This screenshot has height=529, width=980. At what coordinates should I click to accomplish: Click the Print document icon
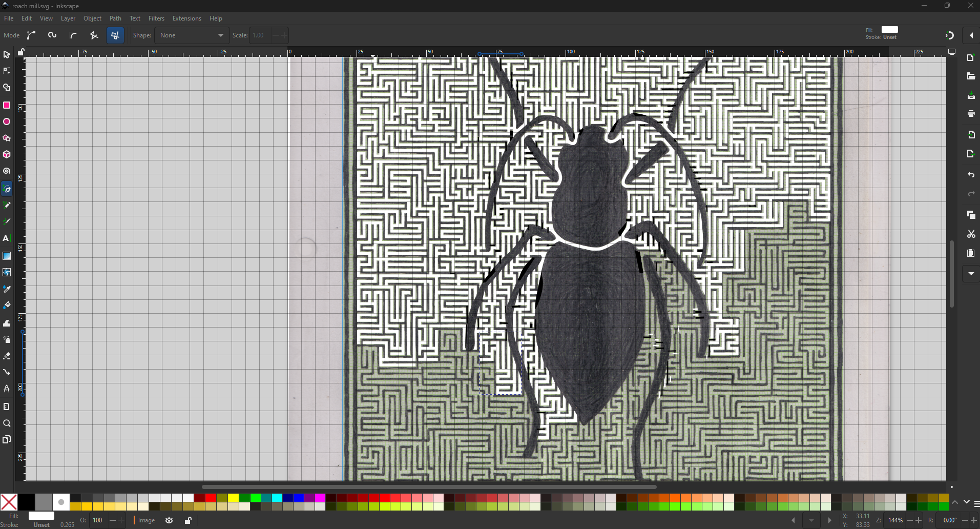click(x=971, y=114)
